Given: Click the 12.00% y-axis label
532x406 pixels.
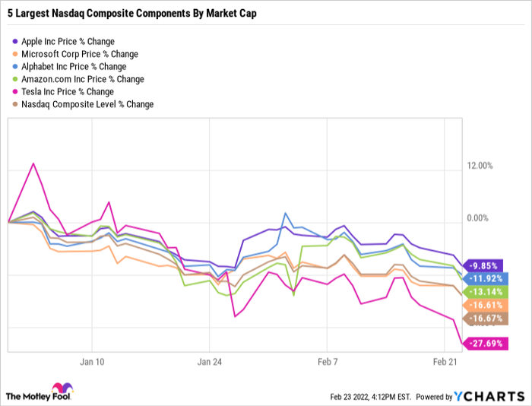Looking at the screenshot, I should (480, 166).
